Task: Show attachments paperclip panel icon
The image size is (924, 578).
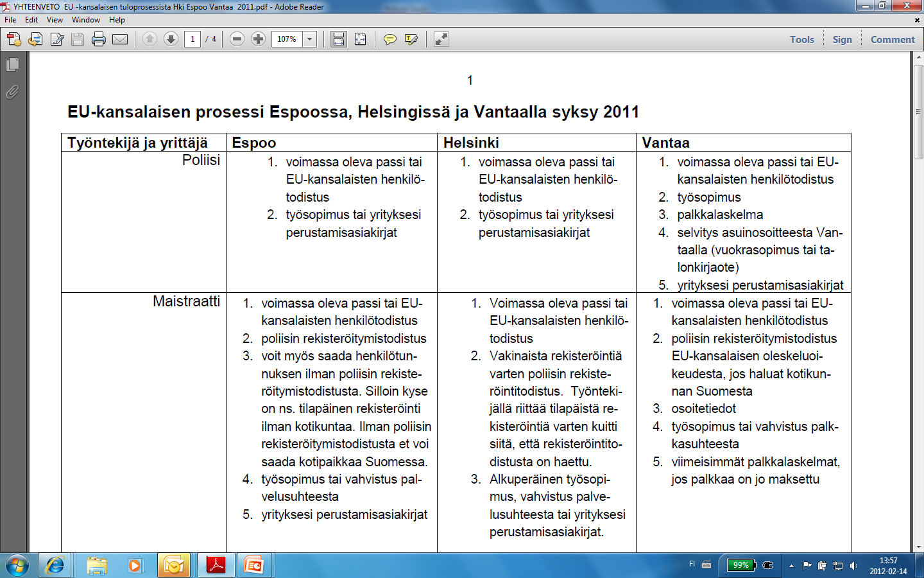Action: coord(12,92)
